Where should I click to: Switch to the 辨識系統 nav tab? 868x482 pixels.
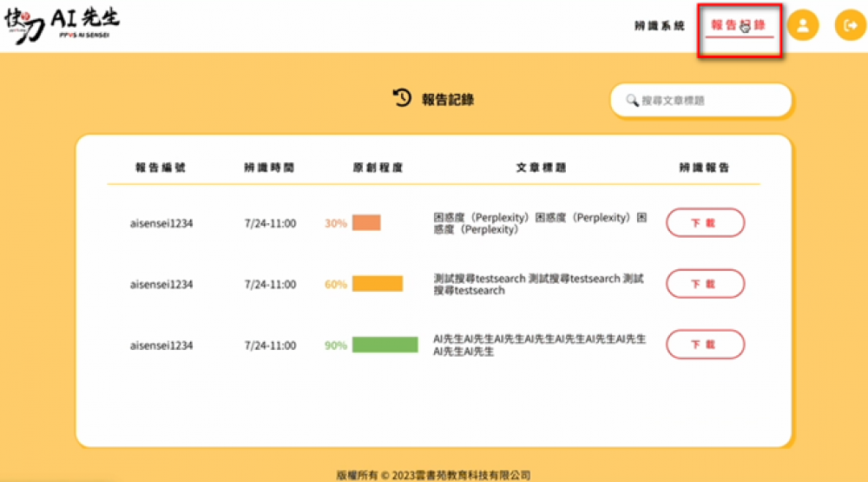660,26
